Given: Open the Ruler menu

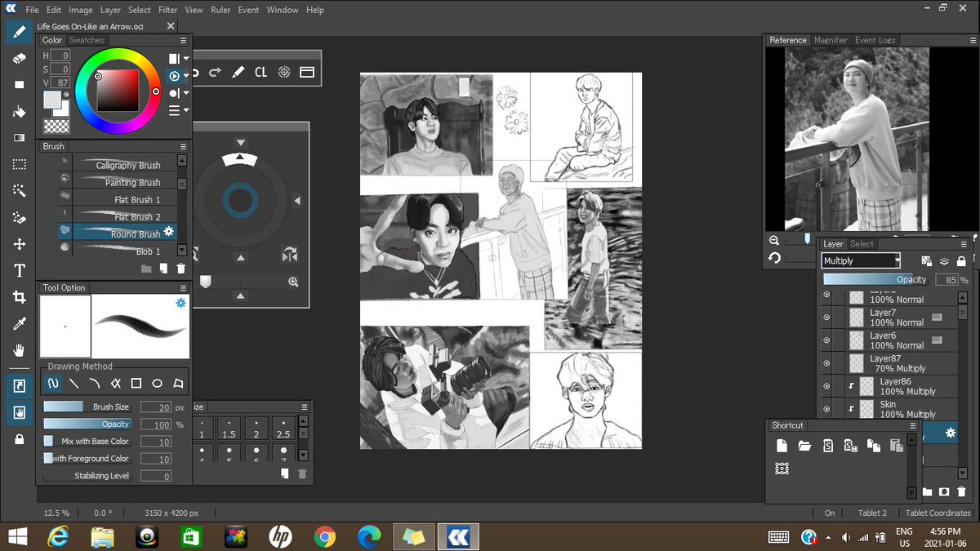Looking at the screenshot, I should (220, 10).
